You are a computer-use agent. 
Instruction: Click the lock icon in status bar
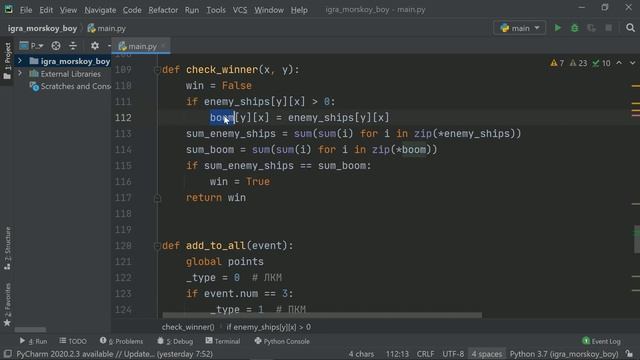[x=630, y=353]
